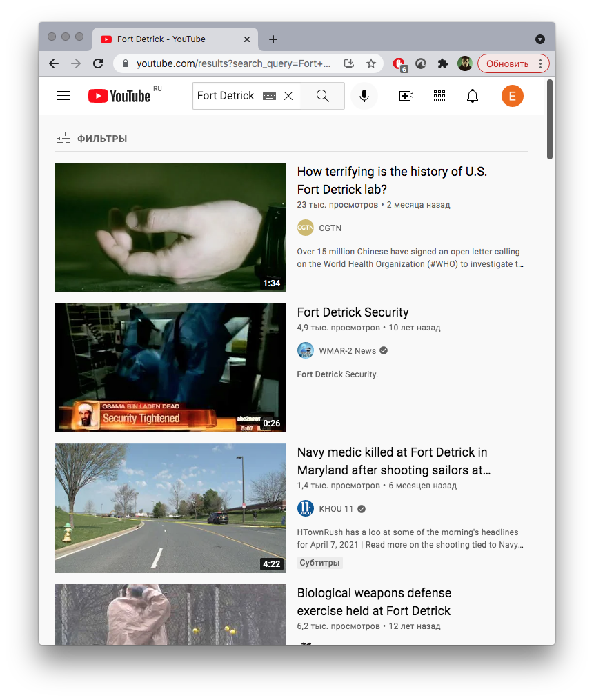The image size is (594, 700).
Task: Open the browser three-dot menu
Action: tap(542, 63)
